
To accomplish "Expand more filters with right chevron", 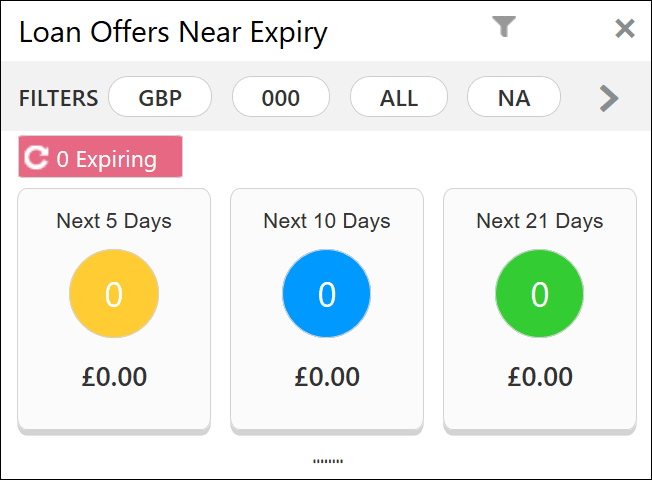I will point(609,99).
